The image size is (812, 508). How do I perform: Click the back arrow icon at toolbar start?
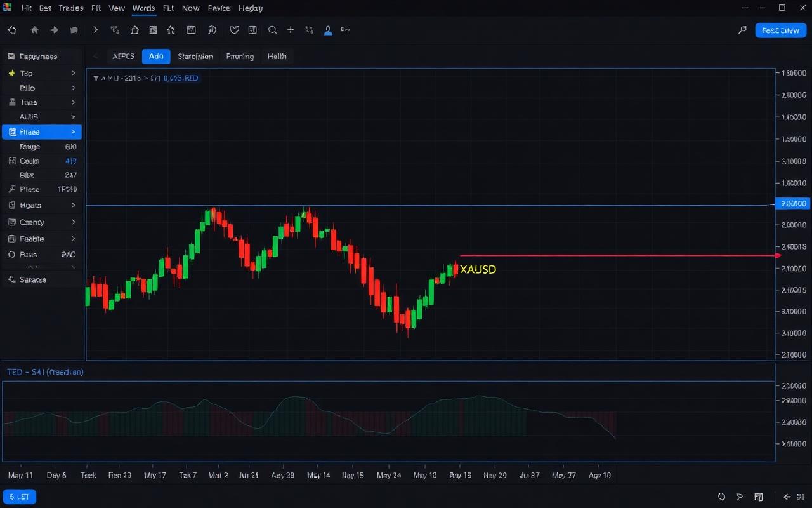(x=12, y=30)
